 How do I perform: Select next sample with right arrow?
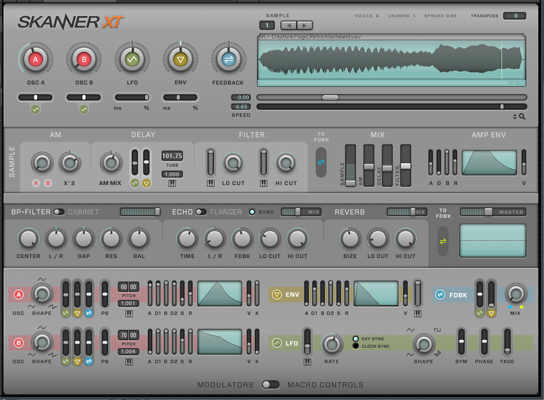point(304,25)
